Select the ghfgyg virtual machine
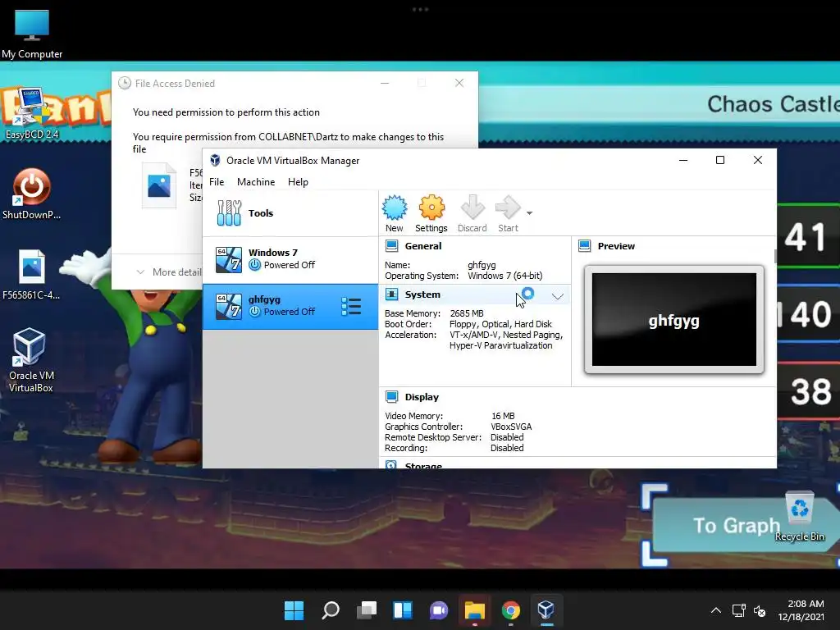Viewport: 840px width, 630px height. [290, 307]
